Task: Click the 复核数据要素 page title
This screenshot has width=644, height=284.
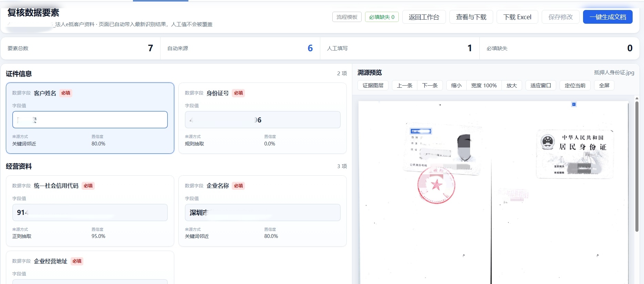Action: [33, 13]
